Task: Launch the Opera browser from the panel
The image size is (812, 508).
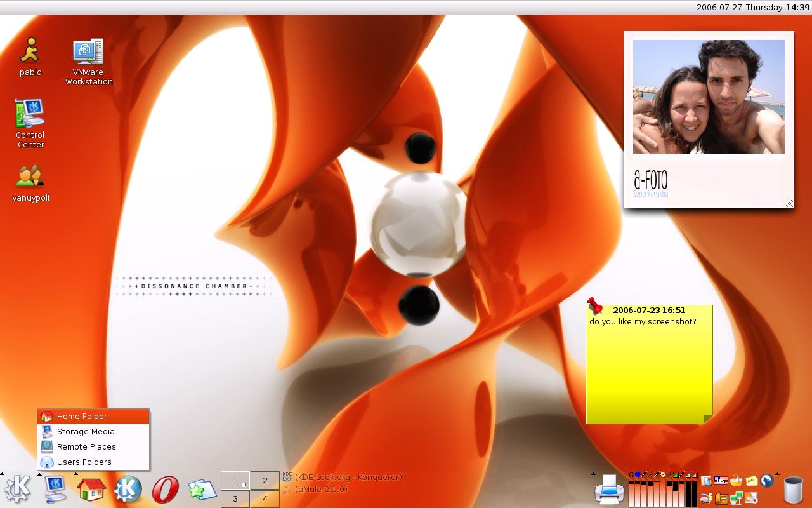Action: [x=165, y=490]
